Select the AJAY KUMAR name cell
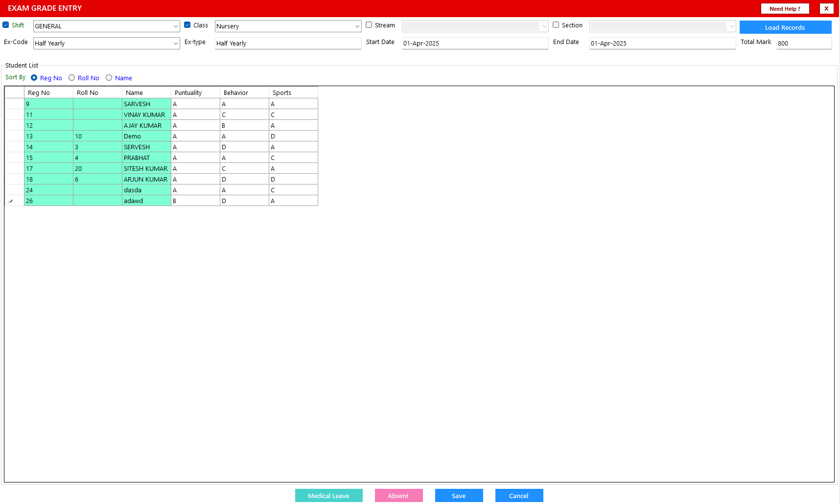840x504 pixels. point(147,125)
